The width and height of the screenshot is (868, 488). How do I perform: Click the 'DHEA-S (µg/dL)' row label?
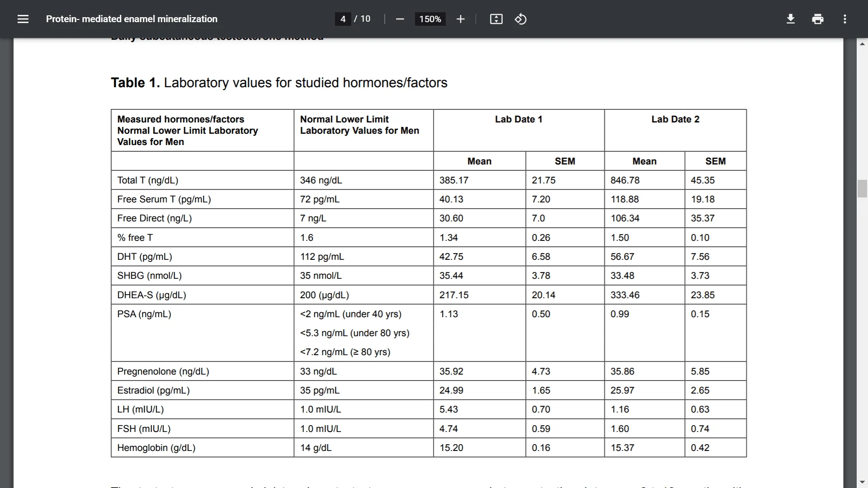coord(152,295)
